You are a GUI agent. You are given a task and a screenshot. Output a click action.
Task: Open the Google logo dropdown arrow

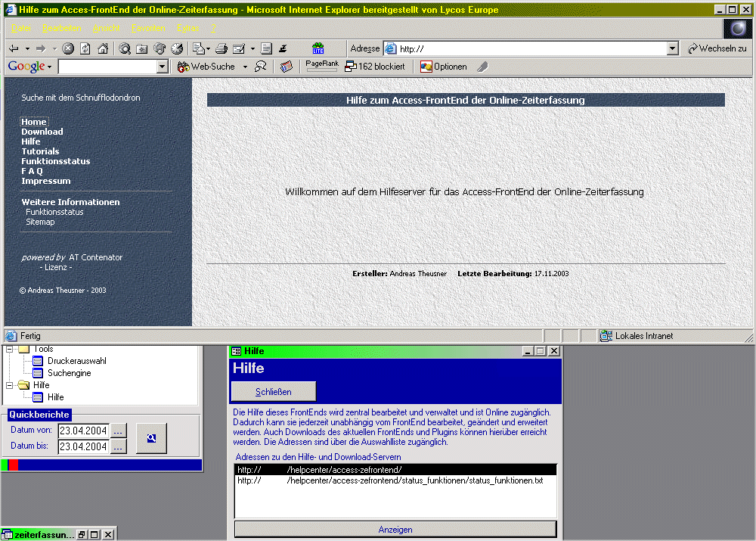(x=49, y=67)
